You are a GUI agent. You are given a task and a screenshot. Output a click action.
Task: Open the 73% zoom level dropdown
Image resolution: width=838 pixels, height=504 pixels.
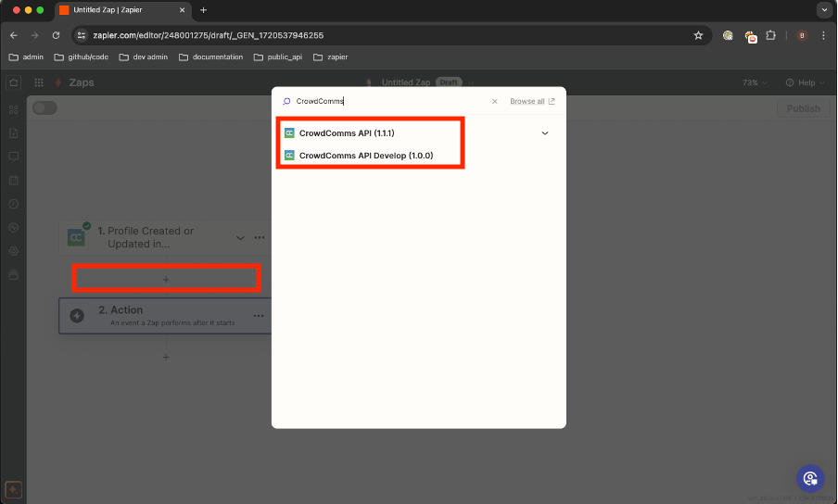755,82
